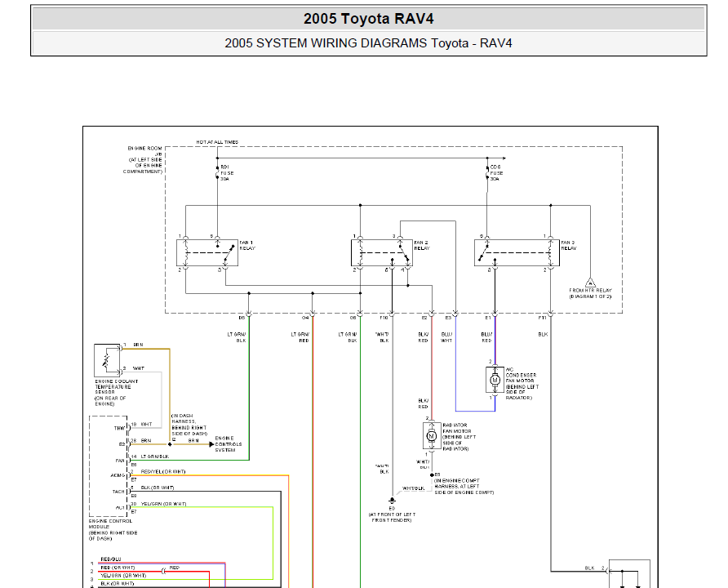This screenshot has height=588, width=728.
Task: Click the 'FROM HTR RELAY (DIAGRAM 1 OF 2)' note
Action: click(591, 293)
